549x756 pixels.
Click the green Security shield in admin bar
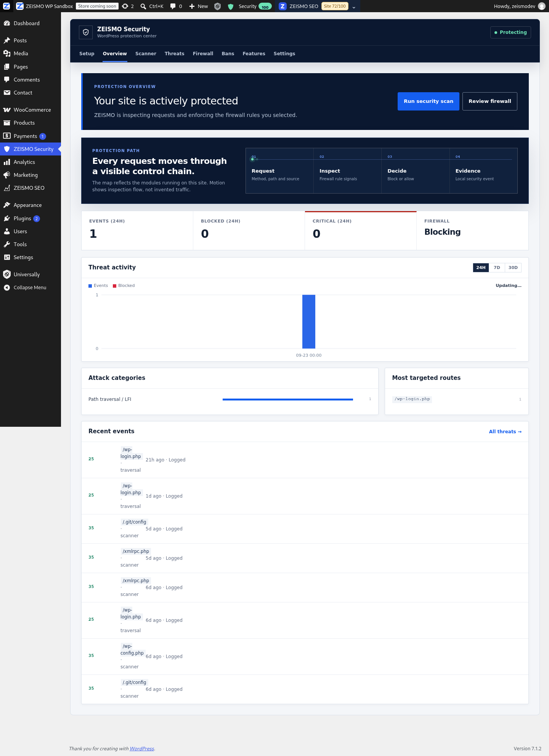[x=230, y=6]
